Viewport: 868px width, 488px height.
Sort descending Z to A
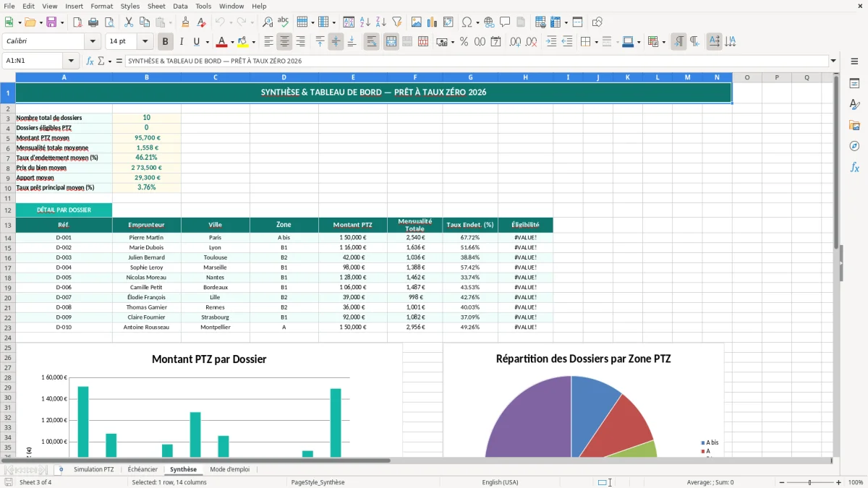pos(381,22)
